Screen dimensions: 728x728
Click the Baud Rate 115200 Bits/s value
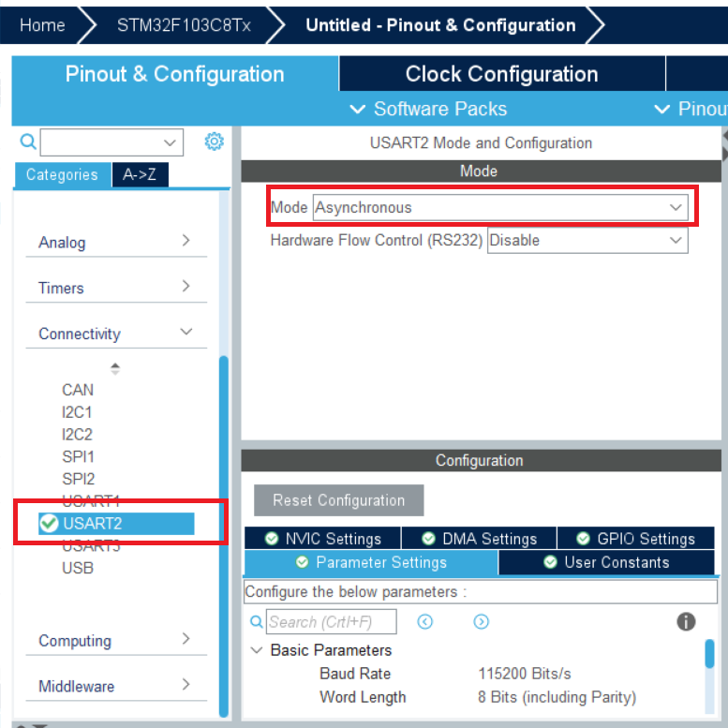pos(524,674)
